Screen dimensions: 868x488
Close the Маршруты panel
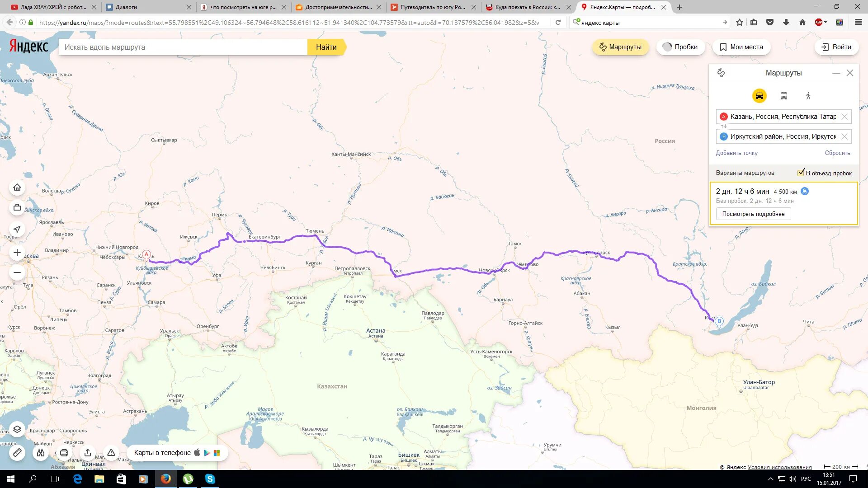(x=850, y=73)
